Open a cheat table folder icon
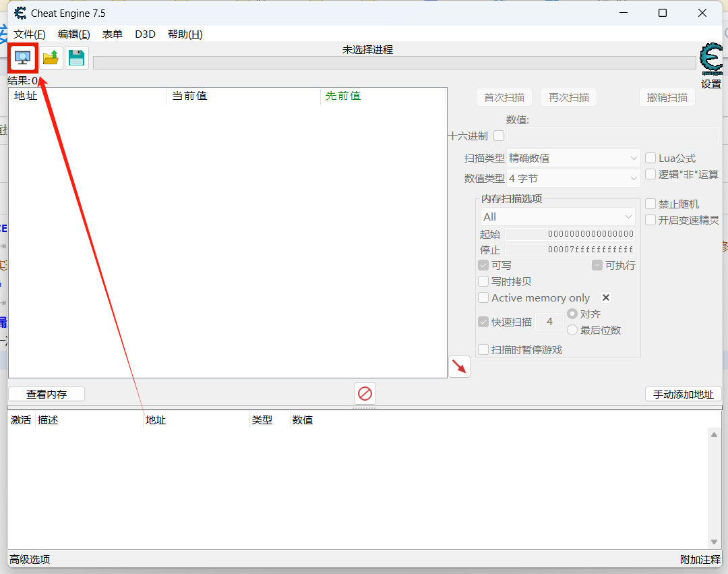 [51, 58]
